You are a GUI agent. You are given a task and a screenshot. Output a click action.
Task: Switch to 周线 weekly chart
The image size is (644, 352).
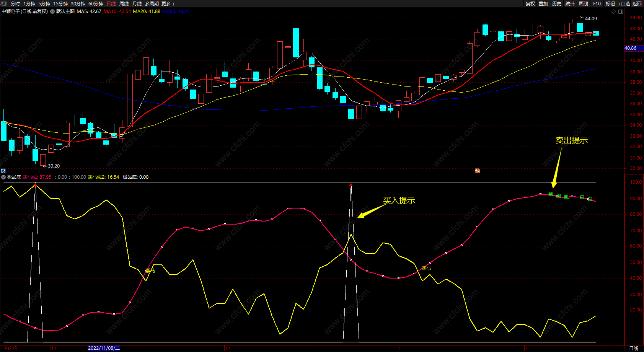[124, 3]
